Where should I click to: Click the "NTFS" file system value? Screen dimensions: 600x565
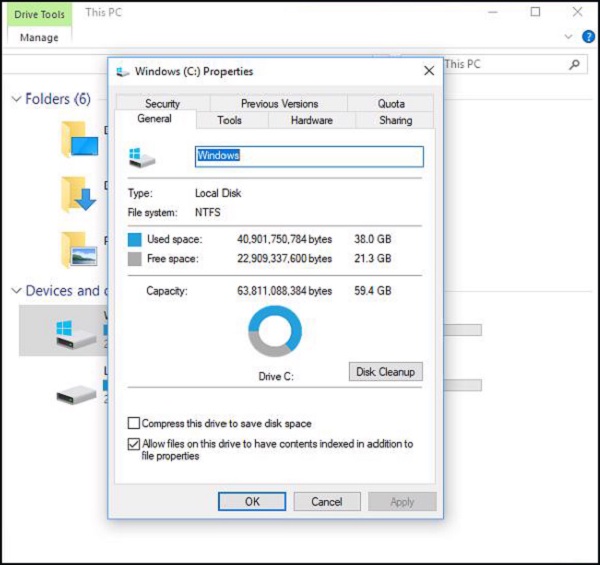(x=208, y=212)
